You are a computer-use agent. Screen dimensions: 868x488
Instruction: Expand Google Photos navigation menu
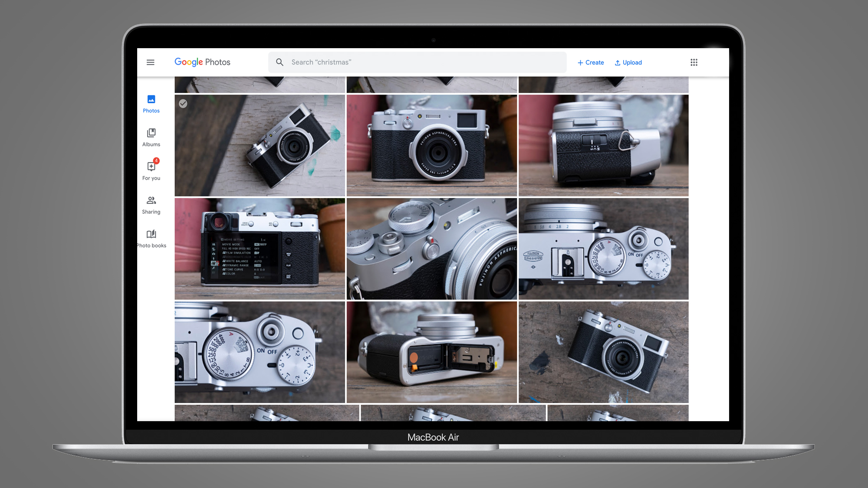(150, 62)
